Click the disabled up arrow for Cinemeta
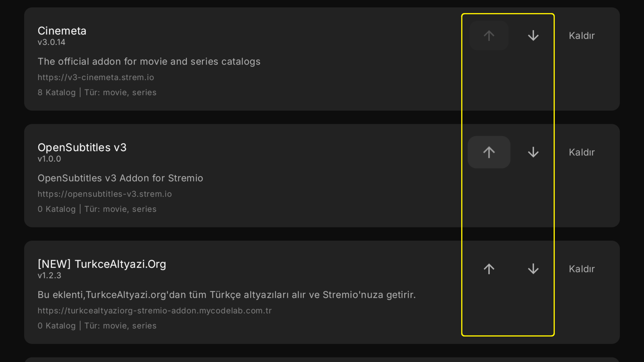Viewport: 644px width, 362px height. coord(489,36)
